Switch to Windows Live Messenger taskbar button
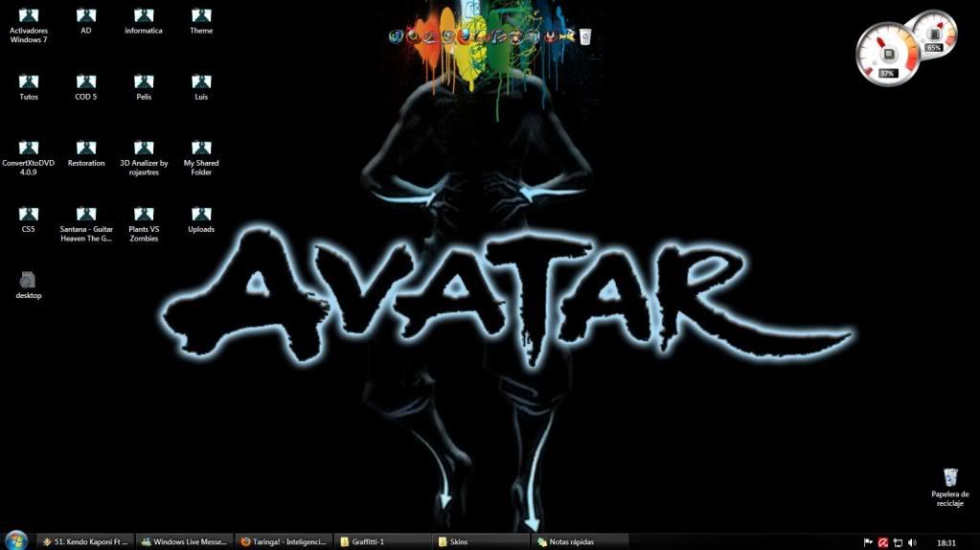The width and height of the screenshot is (980, 550). 184,542
